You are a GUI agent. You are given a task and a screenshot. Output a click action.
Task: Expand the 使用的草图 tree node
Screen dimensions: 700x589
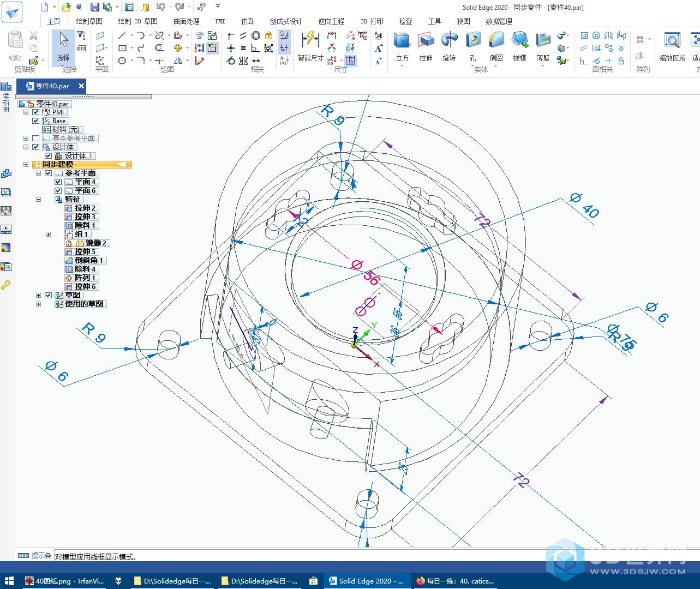pos(38,304)
